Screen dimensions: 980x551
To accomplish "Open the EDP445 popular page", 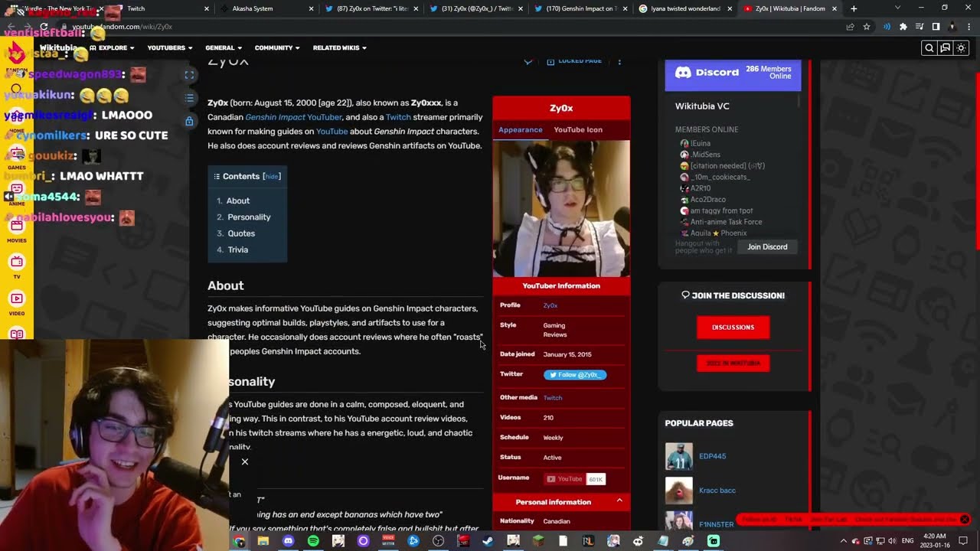I will 712,456.
